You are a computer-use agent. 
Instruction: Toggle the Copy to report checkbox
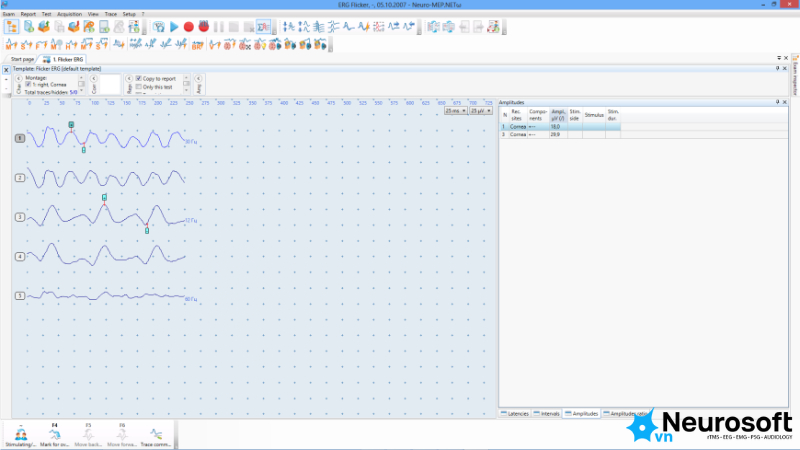click(x=139, y=79)
